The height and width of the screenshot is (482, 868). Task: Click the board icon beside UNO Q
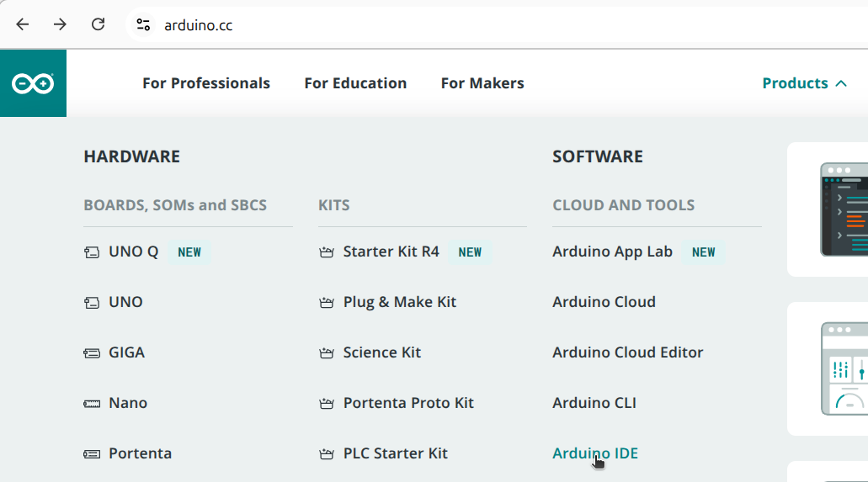(92, 252)
